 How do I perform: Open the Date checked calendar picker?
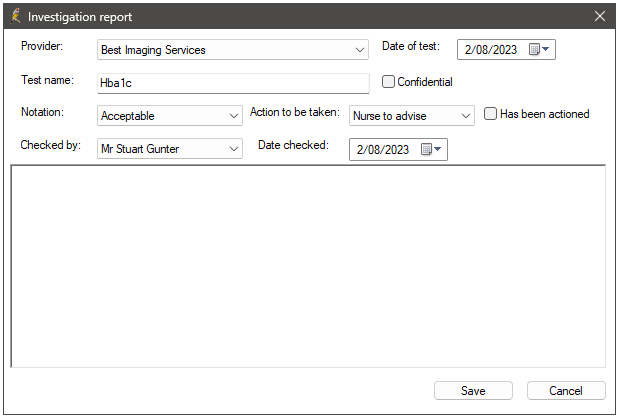pos(431,149)
